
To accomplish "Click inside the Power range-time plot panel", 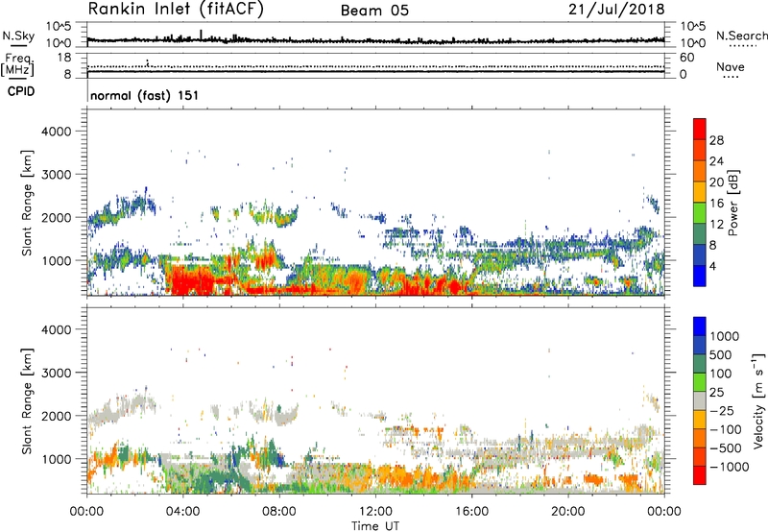I will [375, 203].
